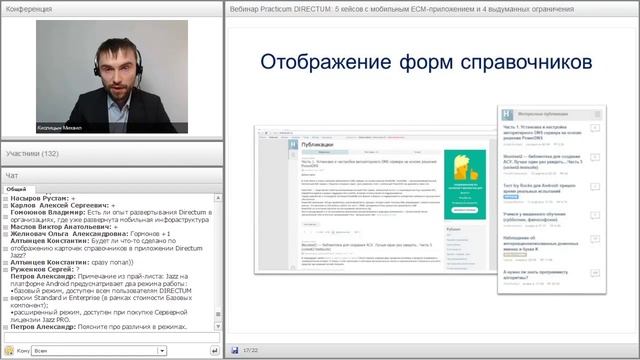Click the name Гомоюнов Владимир in chat
This screenshot has width=640, height=360.
(x=47, y=213)
